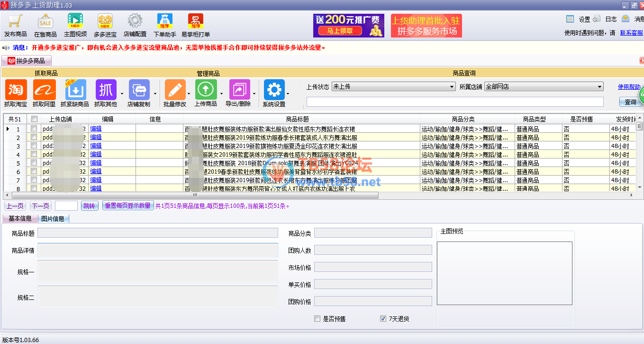The width and height of the screenshot is (644, 344).
Task: Click 上一页 button
Action: click(15, 206)
